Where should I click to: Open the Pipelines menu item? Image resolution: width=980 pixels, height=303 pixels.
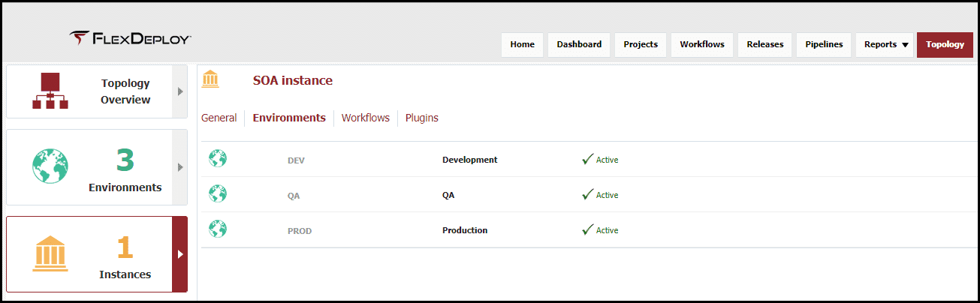point(824,44)
